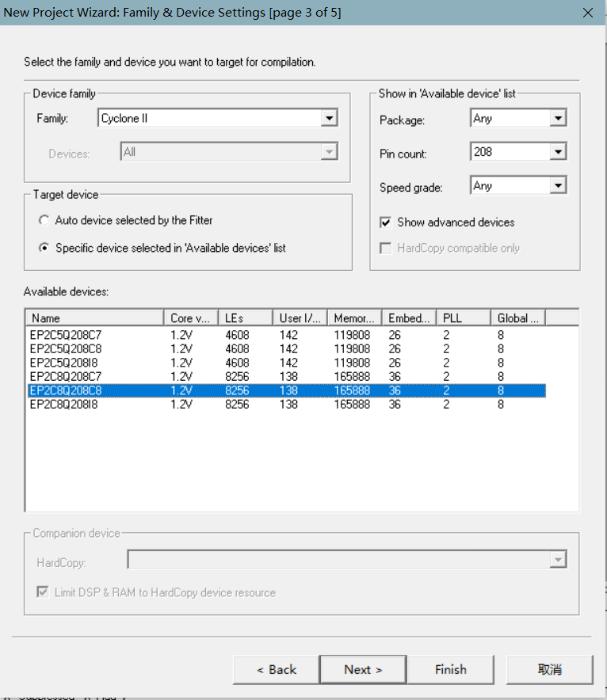607x700 pixels.
Task: Click the 取消 cancel button
Action: (x=549, y=669)
